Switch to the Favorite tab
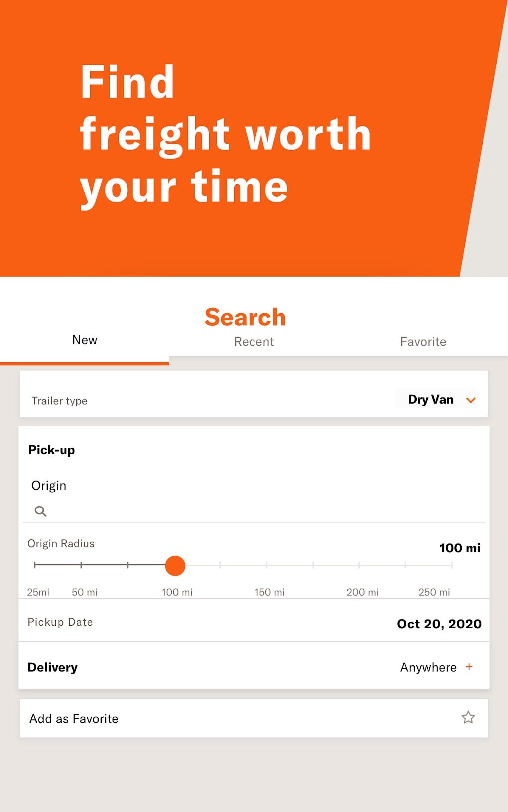This screenshot has height=812, width=508. click(x=423, y=342)
